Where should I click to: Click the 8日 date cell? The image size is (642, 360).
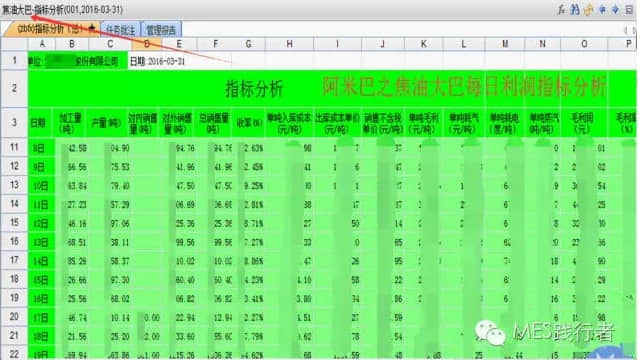tap(41, 148)
